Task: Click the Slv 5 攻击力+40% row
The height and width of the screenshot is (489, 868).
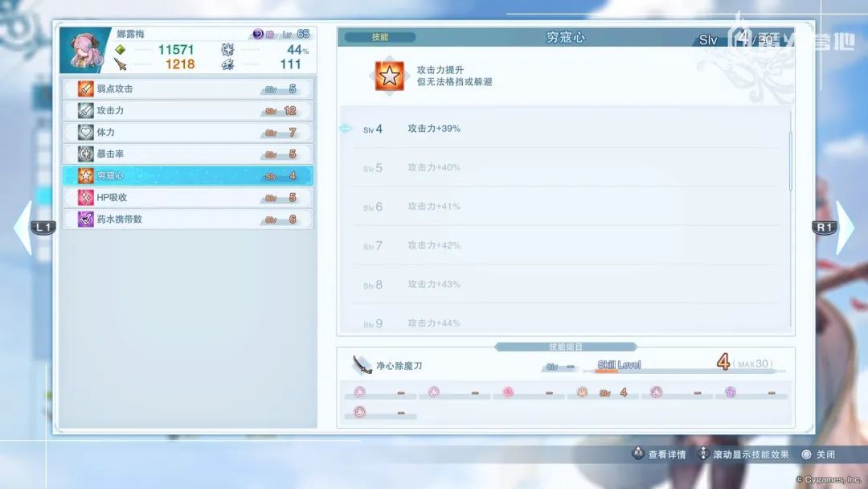Action: coord(565,167)
